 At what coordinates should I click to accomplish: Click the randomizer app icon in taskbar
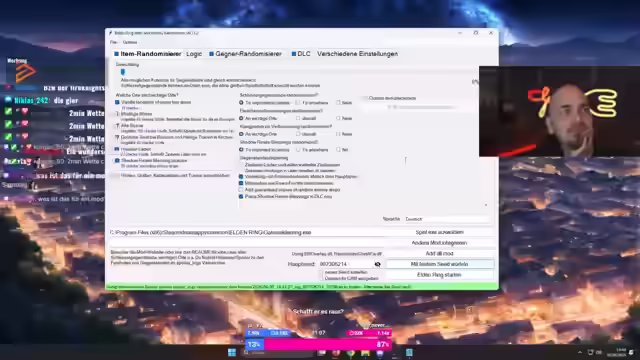point(409,352)
